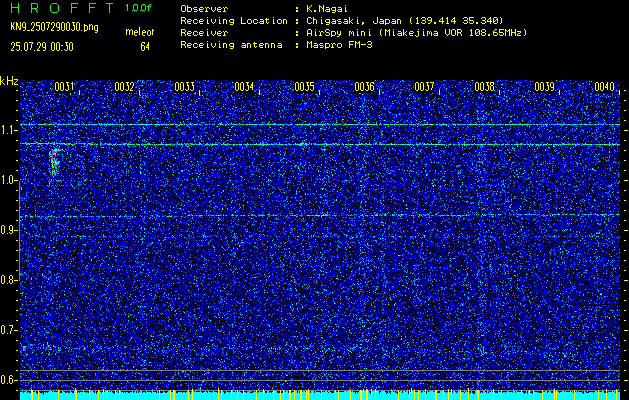Screen dimensions: 629x400
Task: Click the version label 1.0.0f
Action: click(138, 8)
